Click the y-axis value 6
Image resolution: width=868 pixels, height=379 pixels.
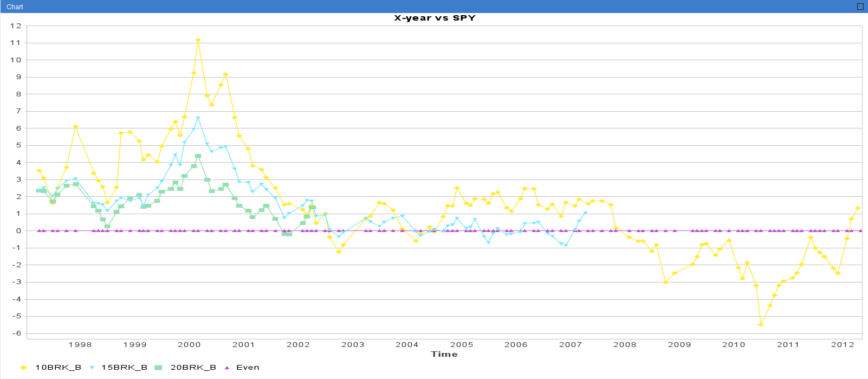point(19,129)
